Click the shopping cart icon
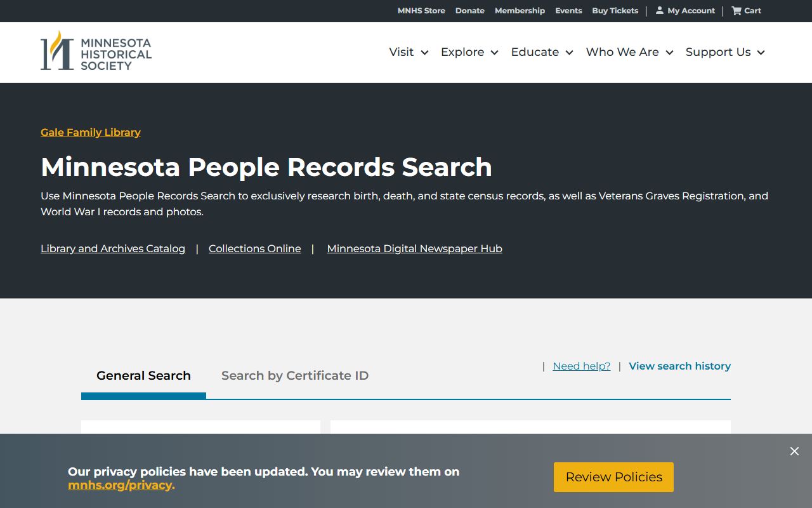The height and width of the screenshot is (508, 812). 736,10
